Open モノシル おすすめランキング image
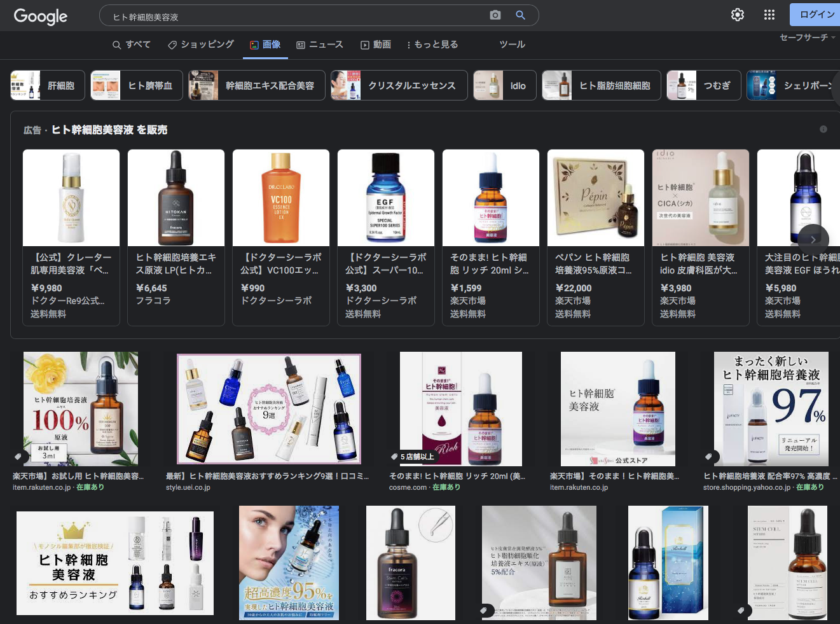Viewport: 840px width, 624px height. pos(115,563)
